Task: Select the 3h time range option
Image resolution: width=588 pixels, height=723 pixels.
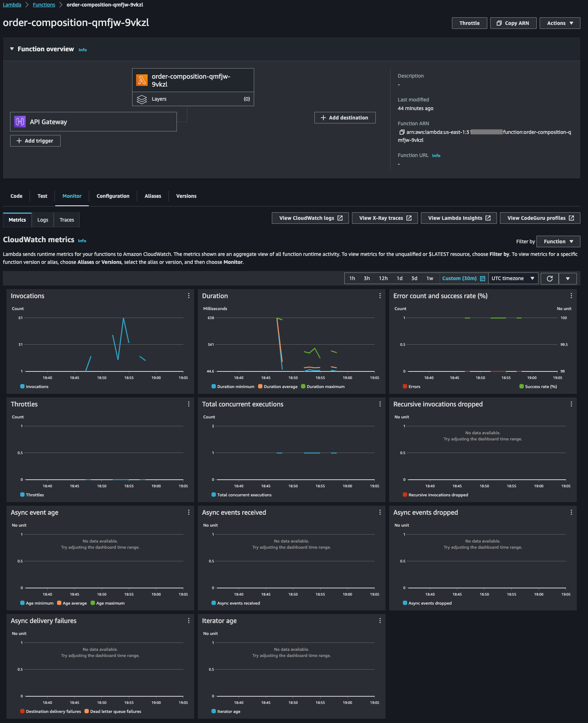Action: click(x=367, y=278)
